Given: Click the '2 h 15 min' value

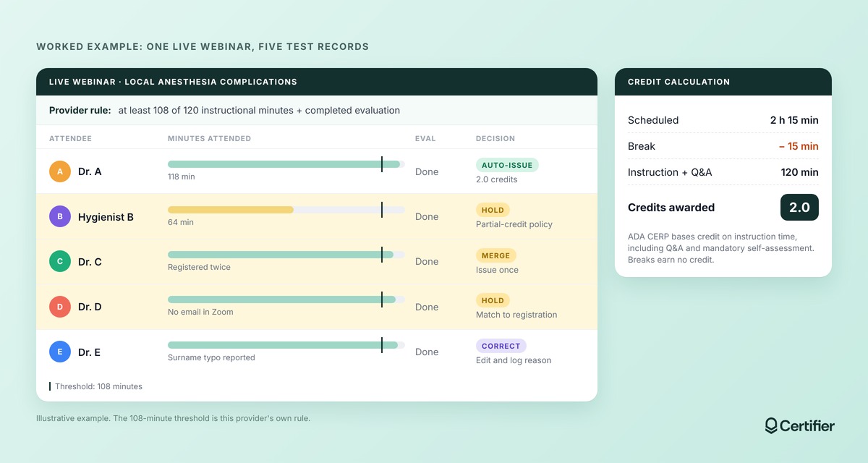Looking at the screenshot, I should tap(794, 120).
